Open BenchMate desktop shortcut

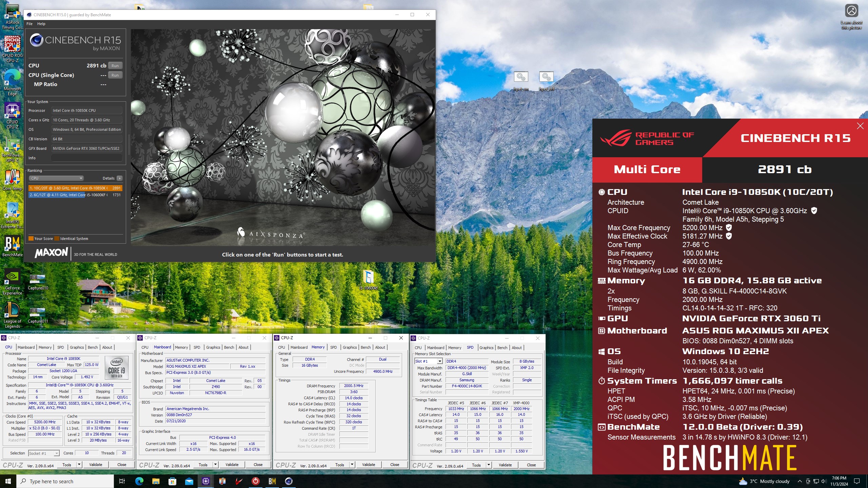(13, 246)
